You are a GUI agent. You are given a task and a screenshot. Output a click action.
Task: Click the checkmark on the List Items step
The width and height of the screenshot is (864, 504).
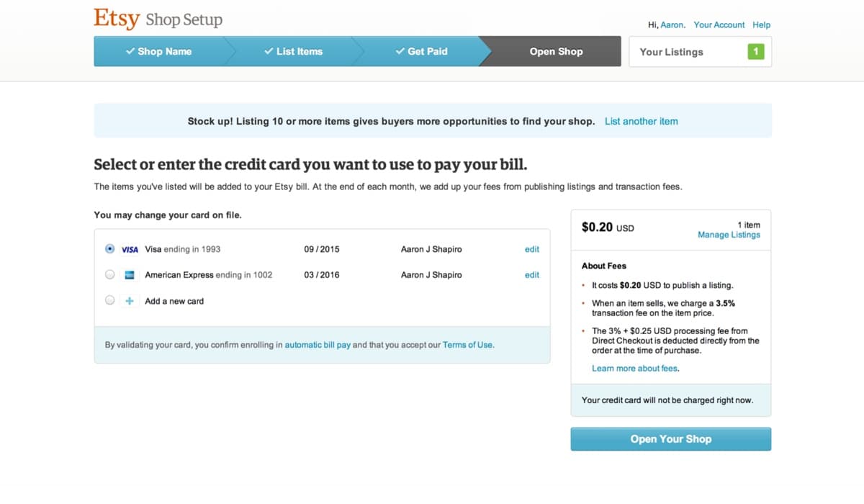[269, 51]
